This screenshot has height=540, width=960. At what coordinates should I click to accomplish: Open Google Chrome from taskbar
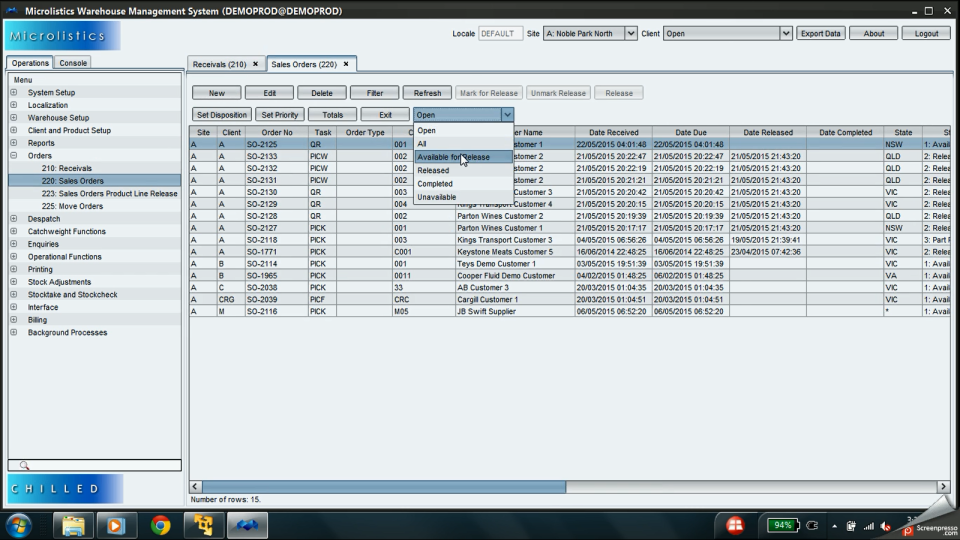click(x=160, y=525)
